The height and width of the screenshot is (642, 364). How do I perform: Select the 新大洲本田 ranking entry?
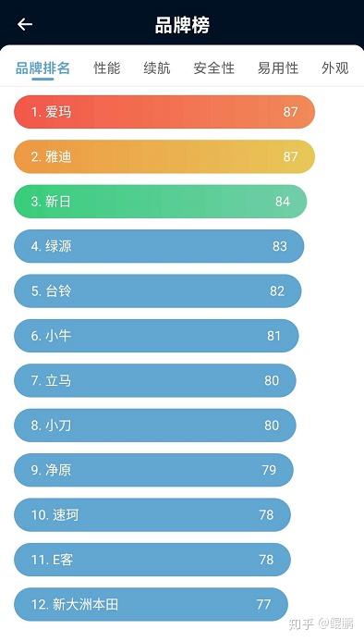coord(151,604)
